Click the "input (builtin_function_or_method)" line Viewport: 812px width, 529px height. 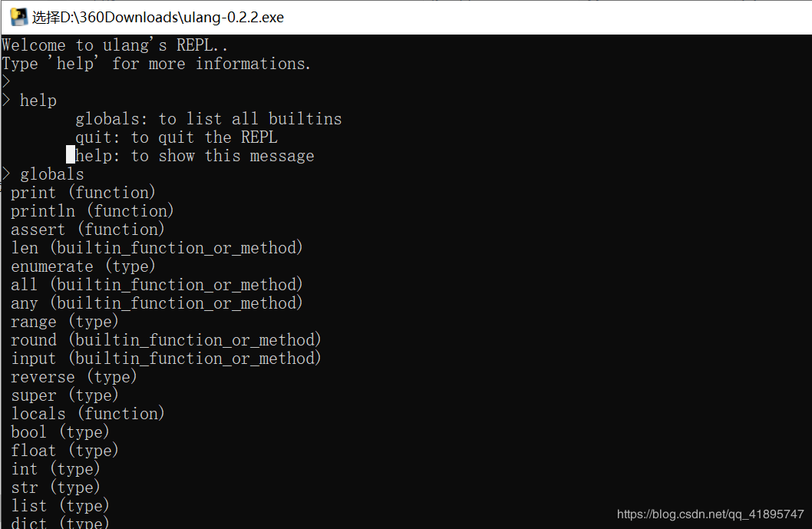pos(166,359)
